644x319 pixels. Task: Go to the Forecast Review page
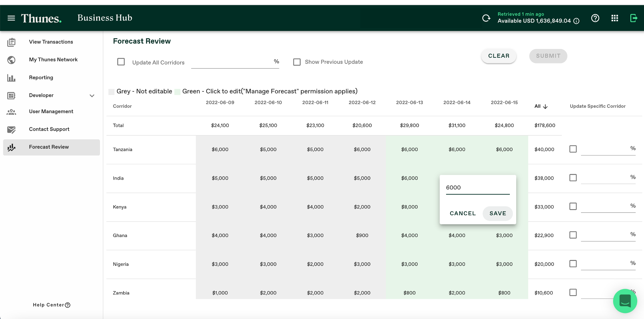[49, 147]
